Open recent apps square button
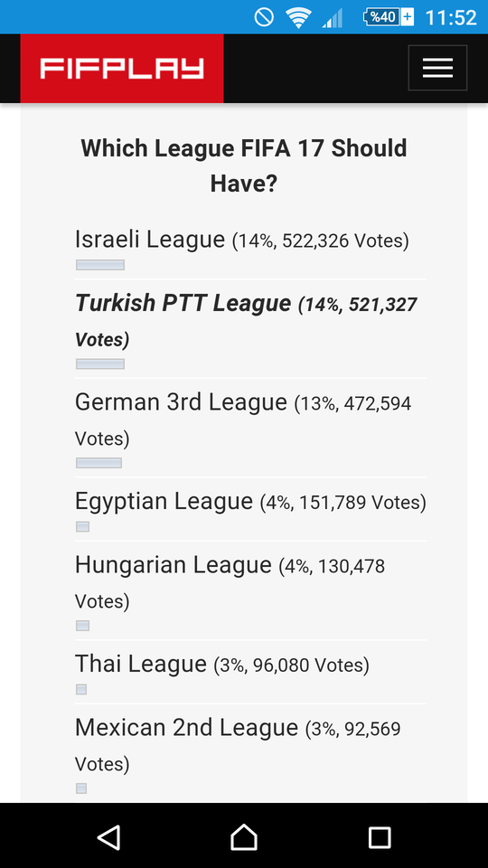This screenshot has width=488, height=868. point(380,837)
